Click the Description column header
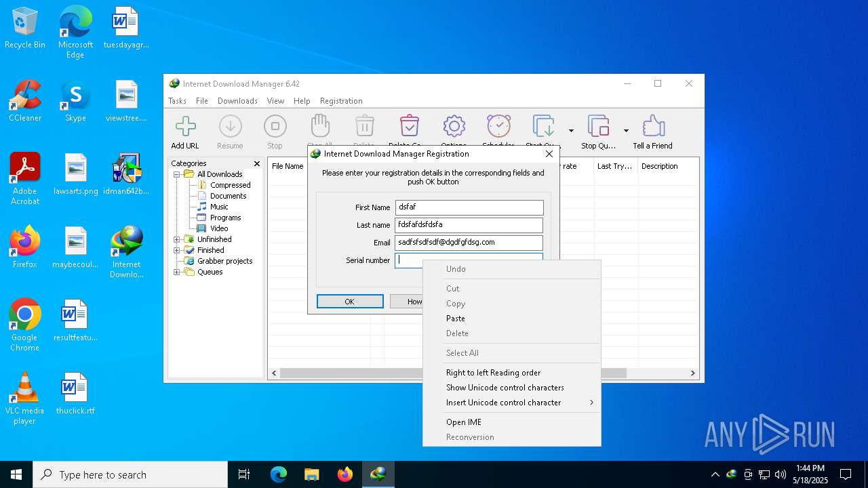 pyautogui.click(x=667, y=166)
